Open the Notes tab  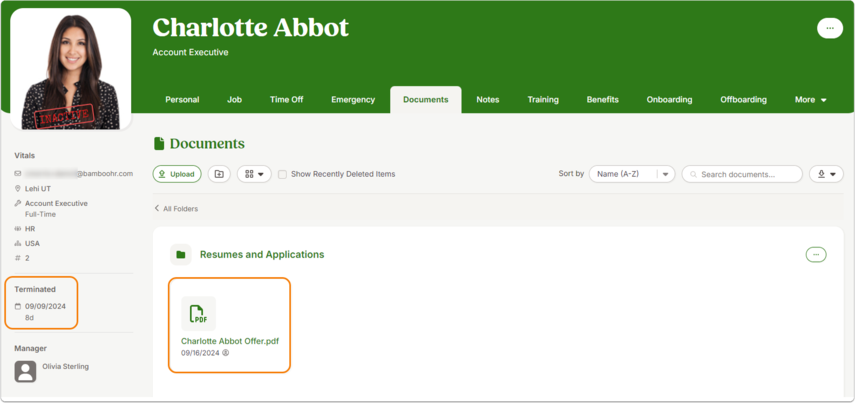(x=487, y=100)
